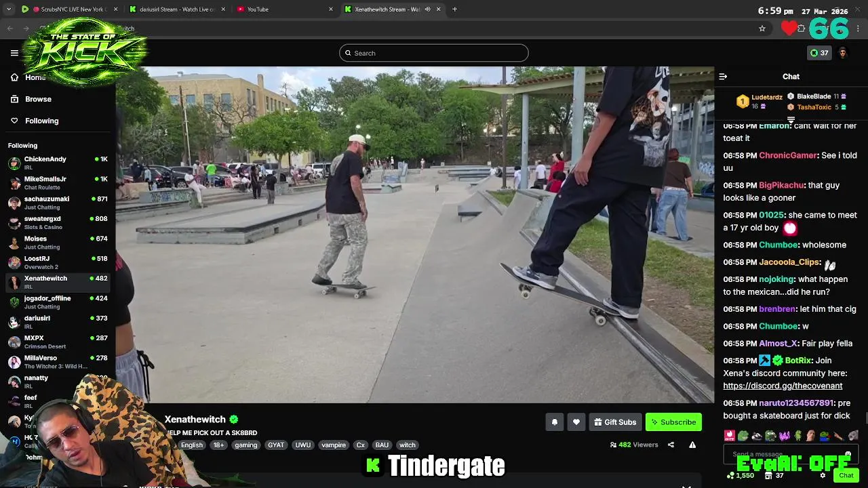
Task: Go to Browse in the sidebar
Action: [x=38, y=99]
